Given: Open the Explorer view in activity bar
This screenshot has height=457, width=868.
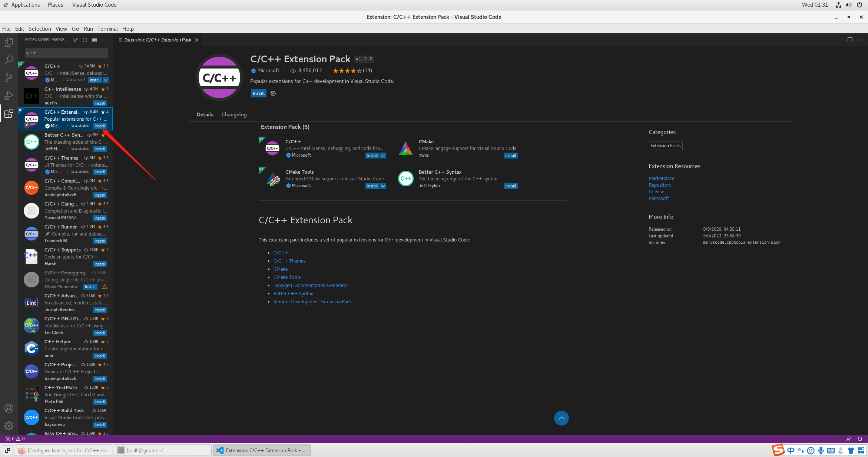Looking at the screenshot, I should pyautogui.click(x=9, y=42).
